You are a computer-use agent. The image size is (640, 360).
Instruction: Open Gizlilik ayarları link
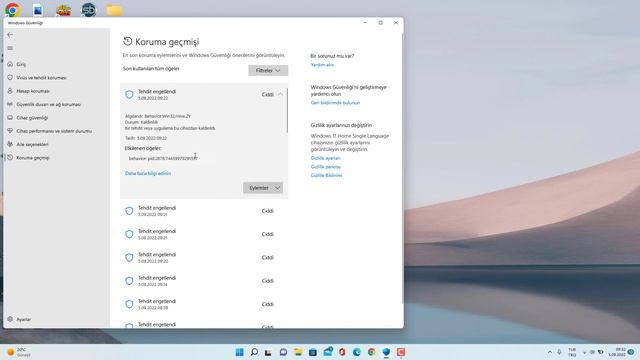click(325, 158)
